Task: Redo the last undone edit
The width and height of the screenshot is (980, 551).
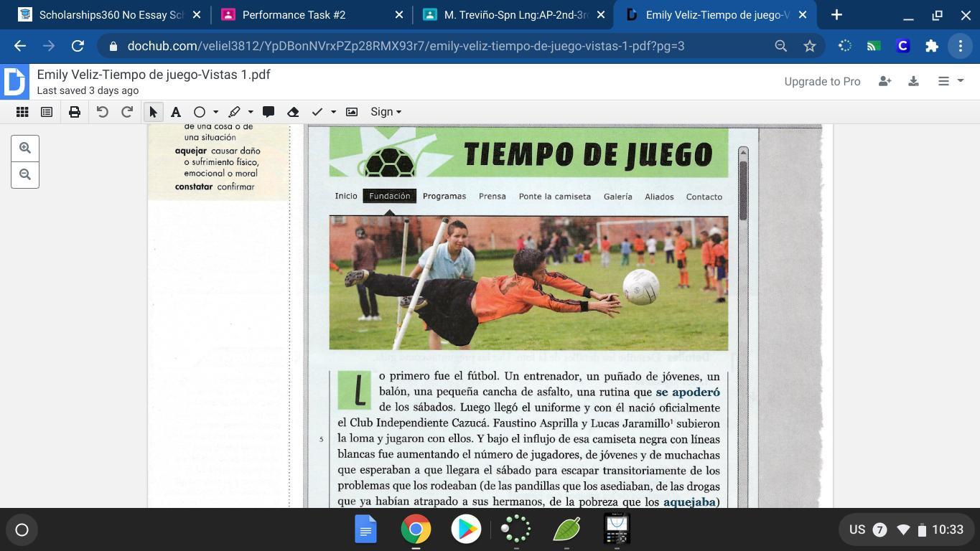Action: tap(127, 112)
